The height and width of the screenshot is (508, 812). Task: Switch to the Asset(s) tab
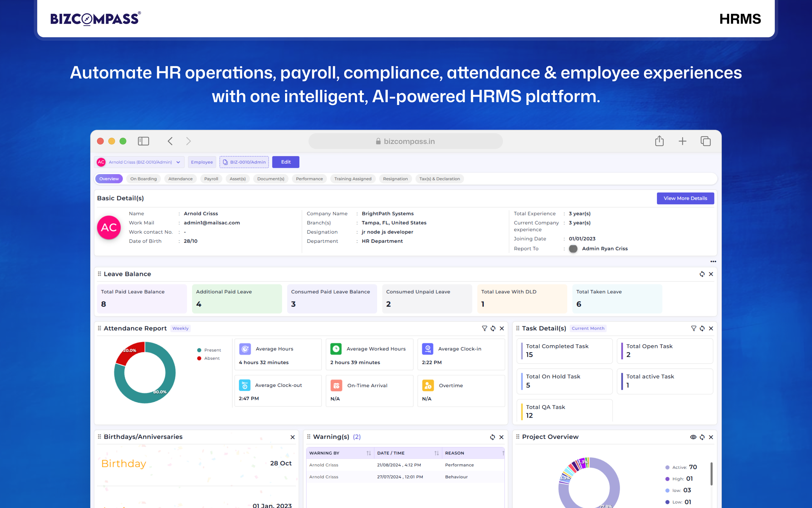[x=238, y=179]
